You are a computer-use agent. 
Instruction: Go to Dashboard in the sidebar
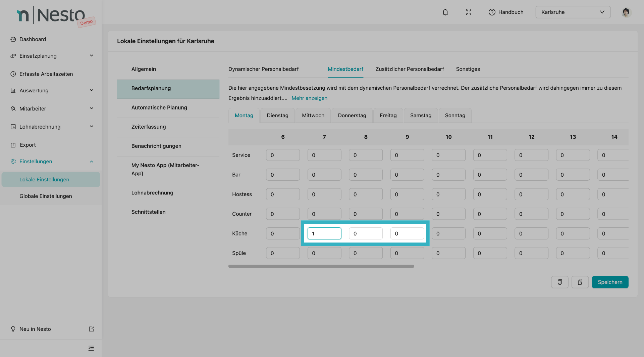coord(33,39)
